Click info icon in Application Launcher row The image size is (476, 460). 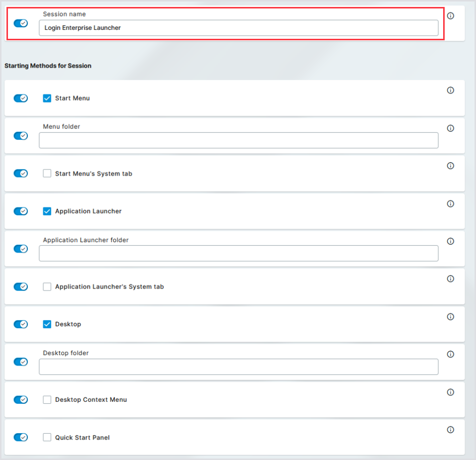click(x=450, y=203)
